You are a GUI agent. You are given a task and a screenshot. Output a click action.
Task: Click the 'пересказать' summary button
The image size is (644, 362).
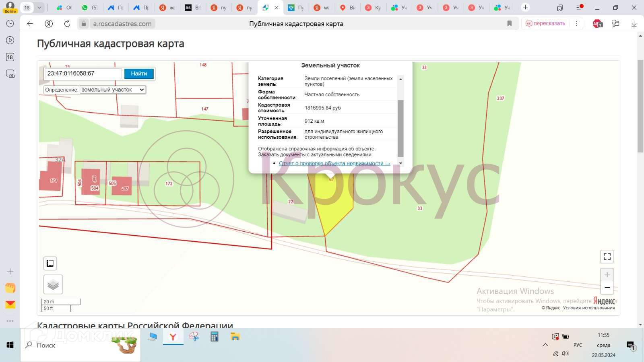coord(545,24)
